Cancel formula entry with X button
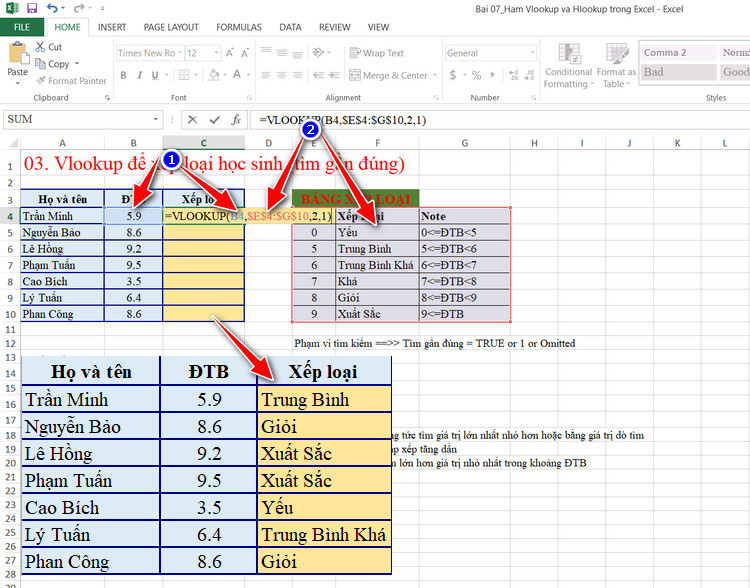Image resolution: width=750 pixels, height=588 pixels. click(x=192, y=120)
